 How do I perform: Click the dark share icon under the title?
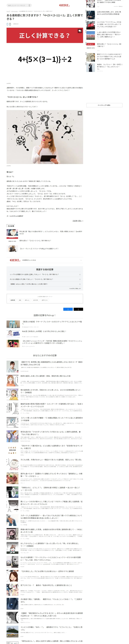(x=10, y=24)
